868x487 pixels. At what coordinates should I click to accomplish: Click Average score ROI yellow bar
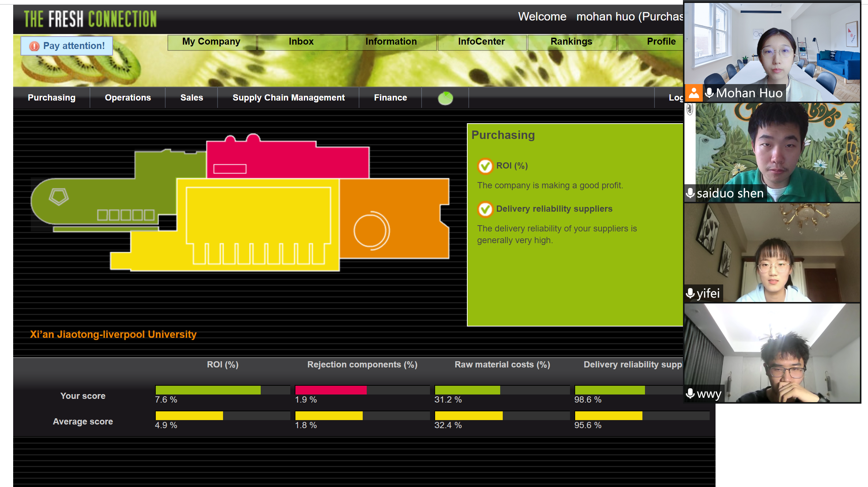[189, 416]
